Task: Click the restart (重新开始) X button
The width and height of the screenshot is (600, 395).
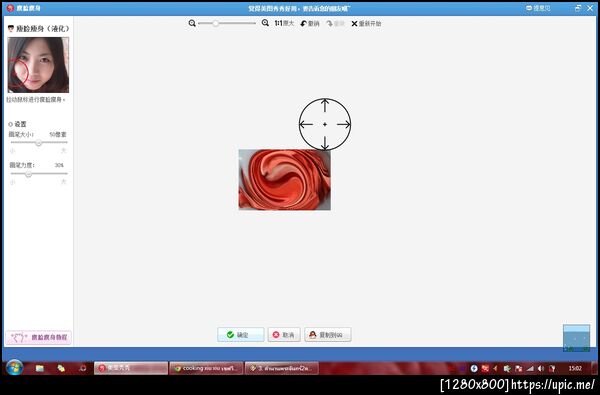Action: point(366,24)
